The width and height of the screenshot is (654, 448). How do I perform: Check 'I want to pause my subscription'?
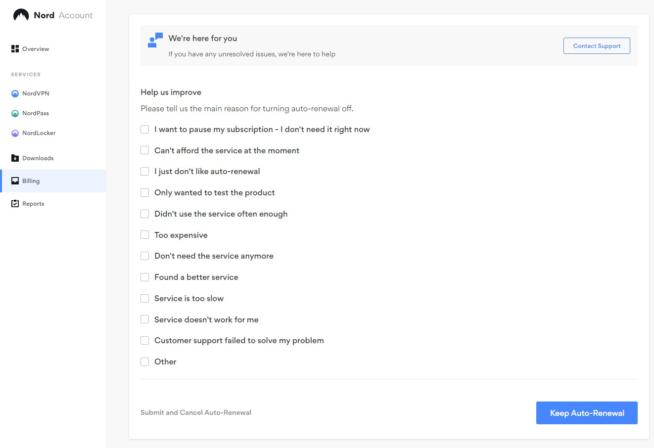click(x=145, y=129)
